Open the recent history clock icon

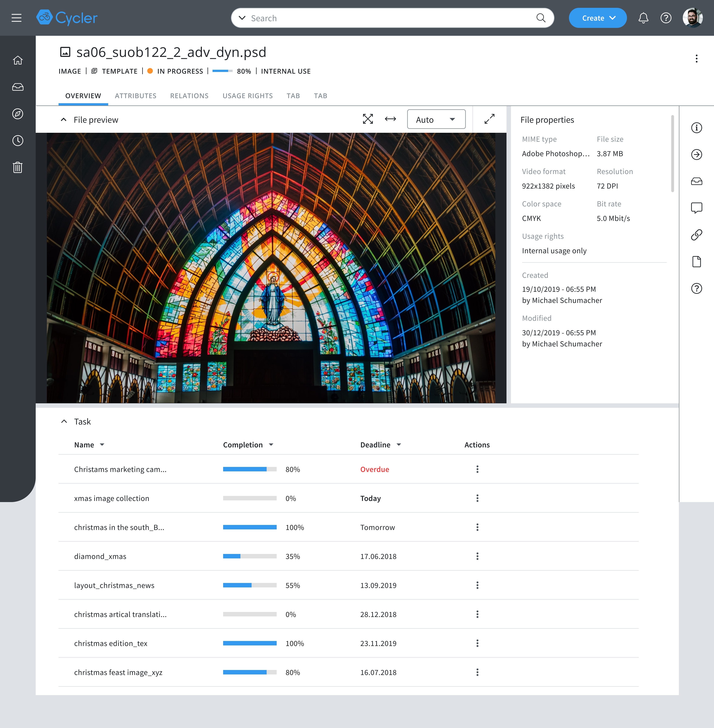point(18,141)
